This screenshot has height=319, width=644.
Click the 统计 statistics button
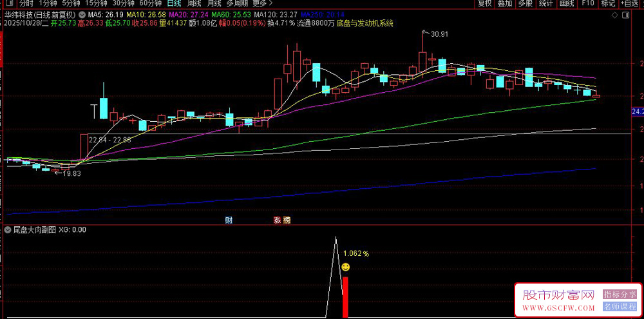pos(546,3)
